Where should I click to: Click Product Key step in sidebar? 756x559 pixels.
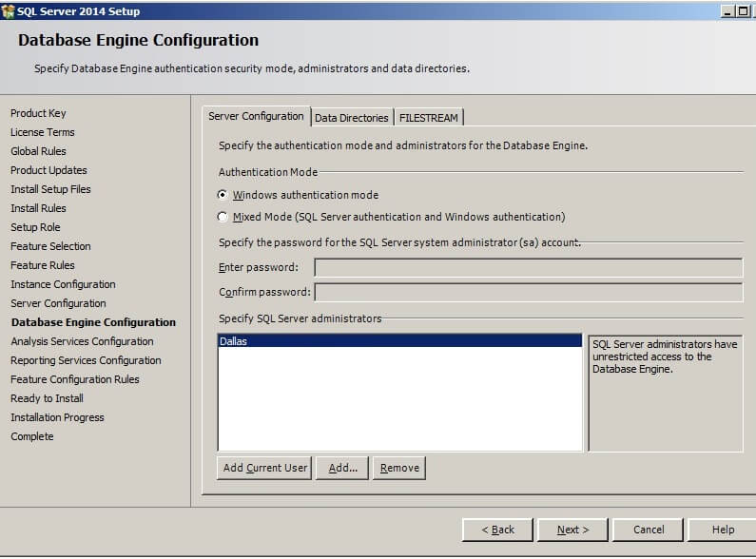tap(38, 113)
